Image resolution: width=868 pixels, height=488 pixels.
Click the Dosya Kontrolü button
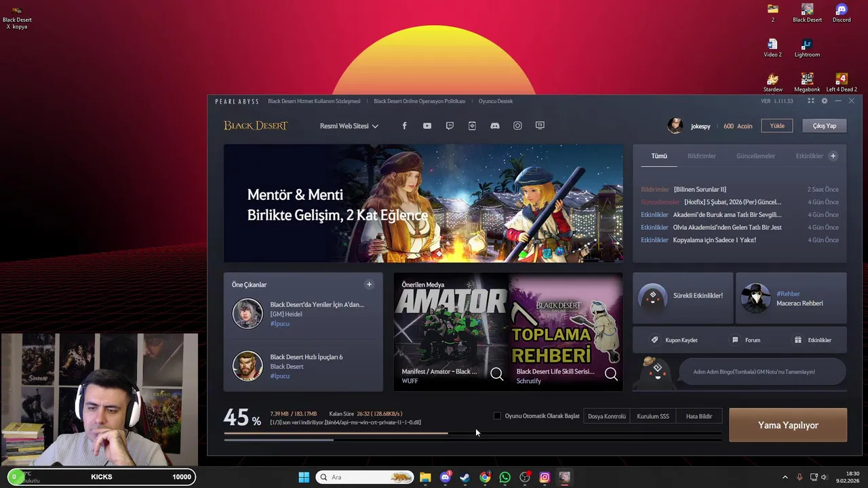[607, 416]
